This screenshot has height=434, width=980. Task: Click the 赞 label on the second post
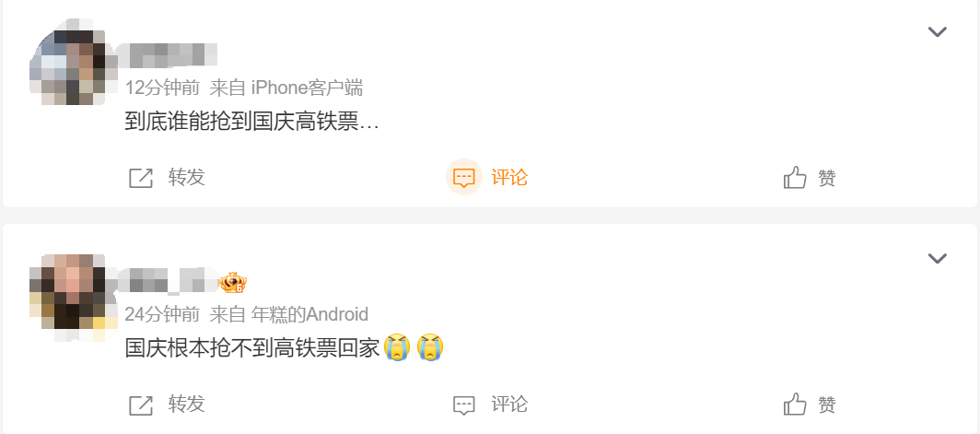click(x=827, y=405)
